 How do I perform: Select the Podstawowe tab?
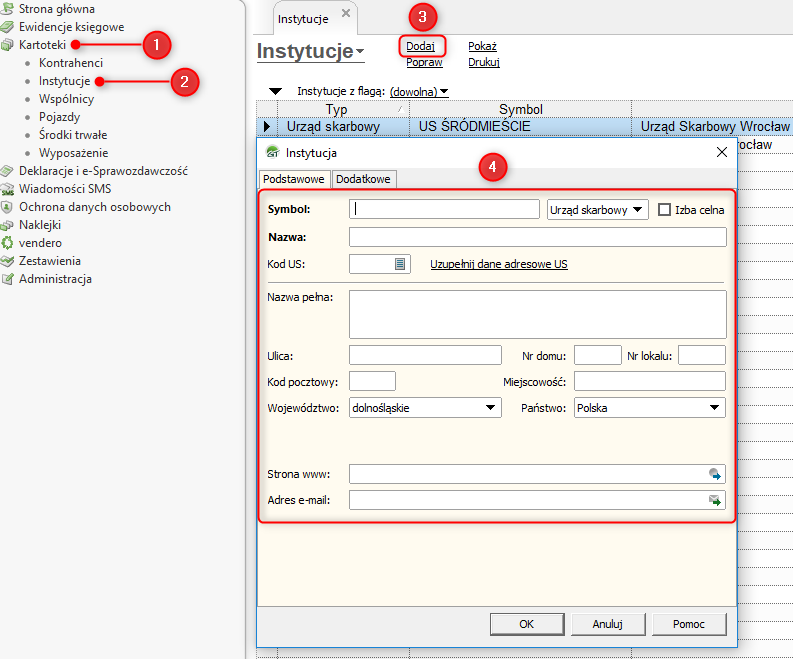(293, 179)
